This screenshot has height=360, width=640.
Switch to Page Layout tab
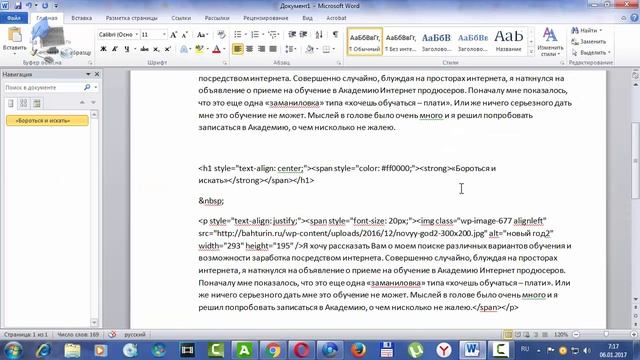coord(131,18)
